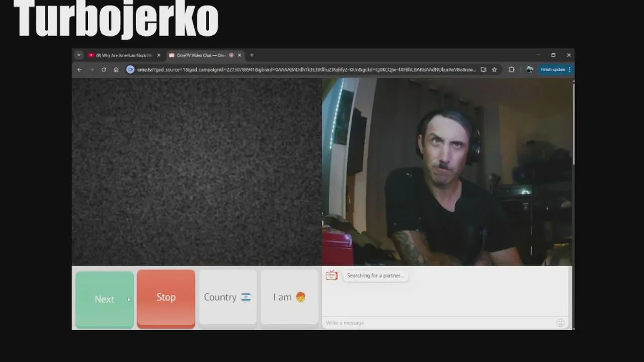The height and width of the screenshot is (362, 644).
Task: Click the 'Searching for a partner...' message
Action: [x=375, y=276]
